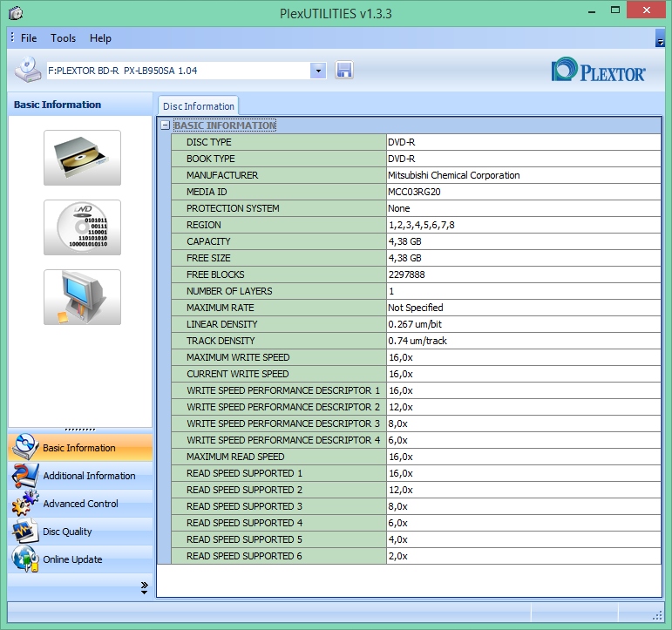Select the Disc Information tab
The height and width of the screenshot is (630, 672).
(x=199, y=106)
